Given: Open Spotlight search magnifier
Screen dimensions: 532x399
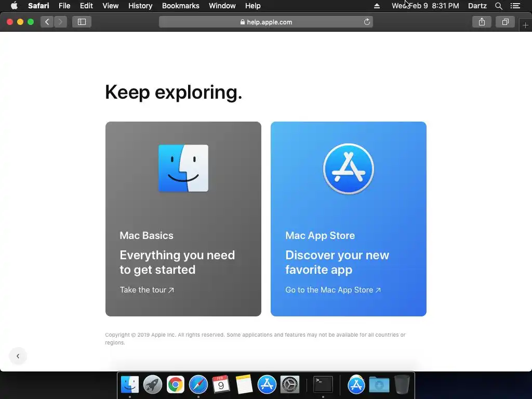Looking at the screenshot, I should pyautogui.click(x=498, y=6).
